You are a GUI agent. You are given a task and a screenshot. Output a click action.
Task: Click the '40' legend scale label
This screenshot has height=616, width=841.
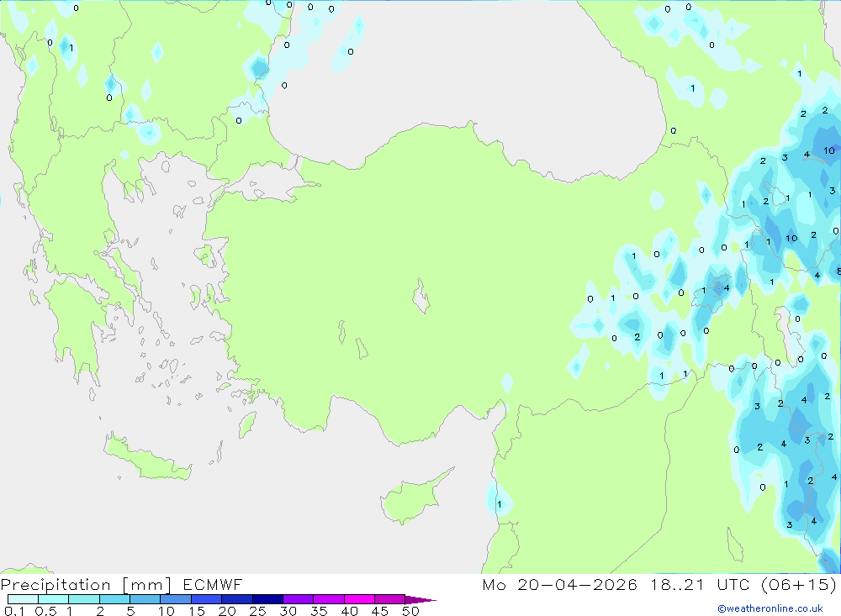tap(349, 611)
